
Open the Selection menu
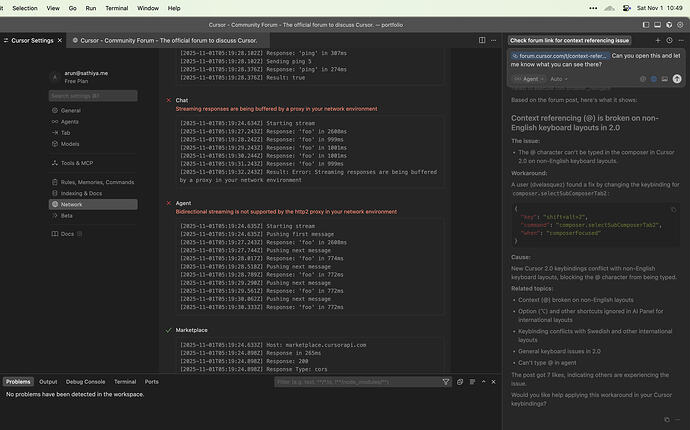pos(25,7)
